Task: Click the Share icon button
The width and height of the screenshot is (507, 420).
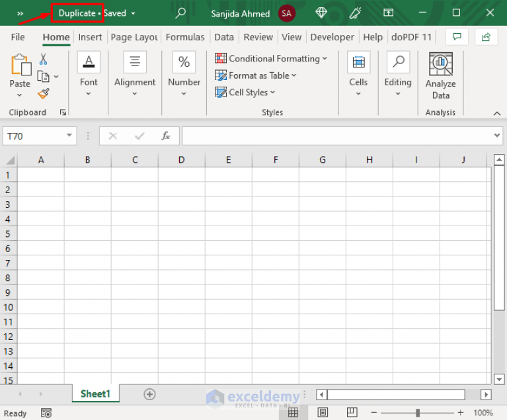Action: pyautogui.click(x=486, y=37)
